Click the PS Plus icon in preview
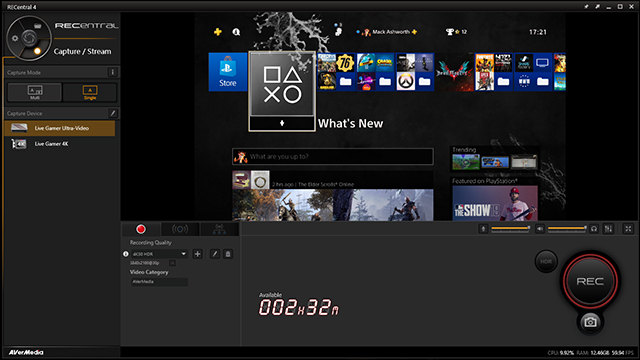The width and height of the screenshot is (640, 360). click(218, 32)
